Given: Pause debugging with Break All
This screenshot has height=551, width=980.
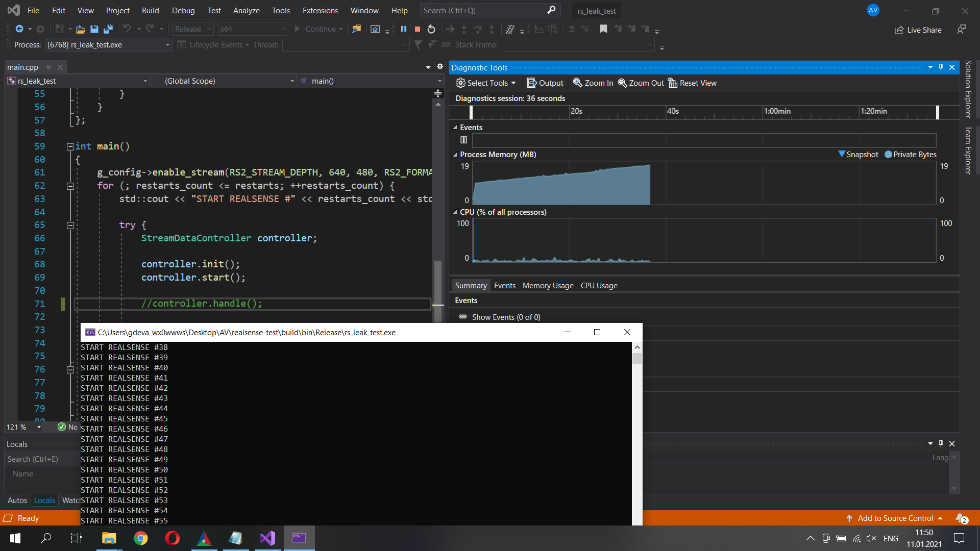Looking at the screenshot, I should 404,29.
